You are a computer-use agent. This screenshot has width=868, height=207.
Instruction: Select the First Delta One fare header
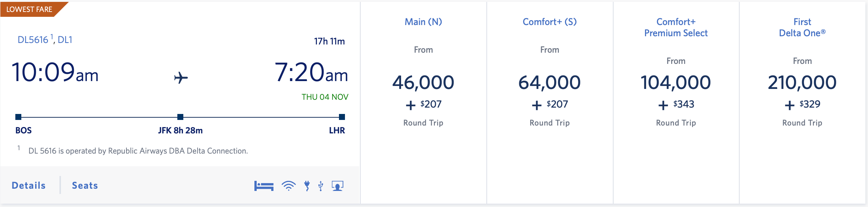pos(802,28)
